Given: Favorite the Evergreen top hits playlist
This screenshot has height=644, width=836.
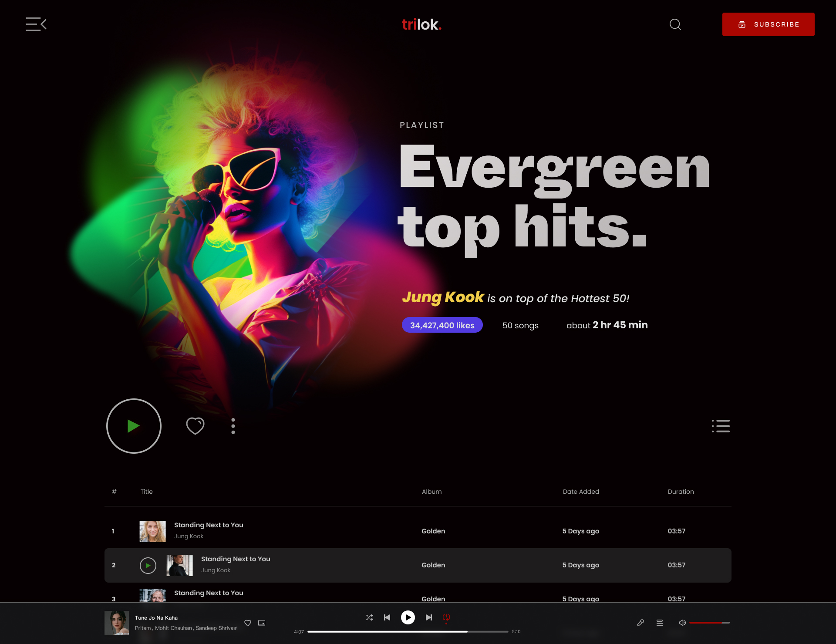Looking at the screenshot, I should [195, 426].
